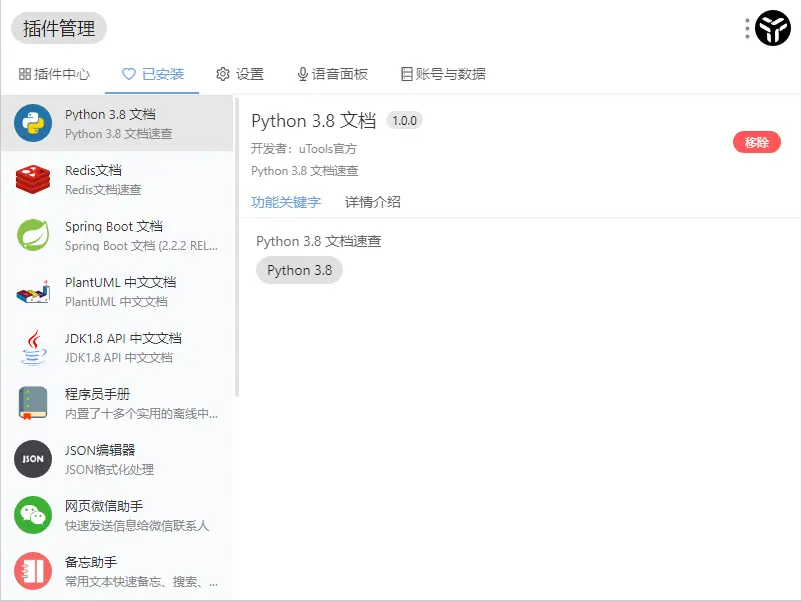Click the 1.0.0 version badge

(x=404, y=121)
